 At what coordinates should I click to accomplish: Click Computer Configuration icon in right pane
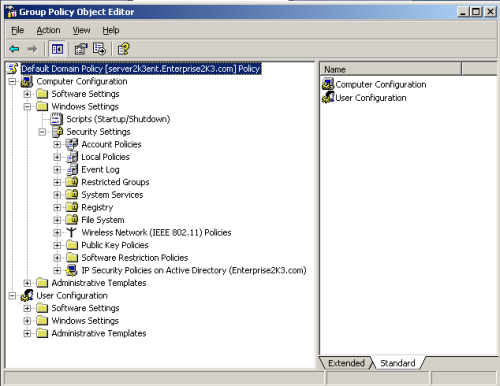coord(328,84)
